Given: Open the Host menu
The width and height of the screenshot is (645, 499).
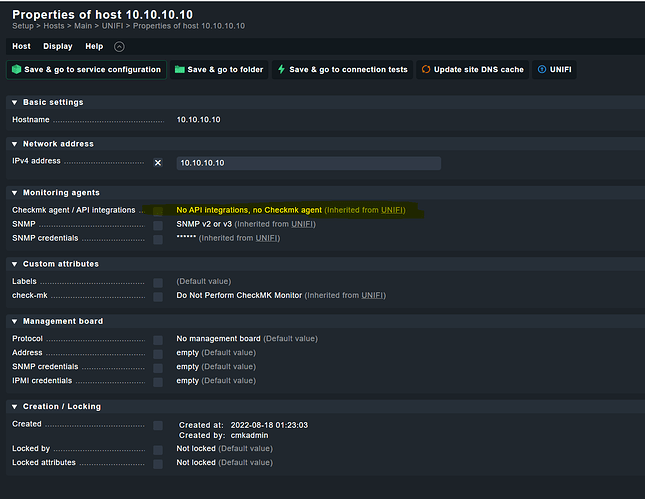Looking at the screenshot, I should point(21,46).
